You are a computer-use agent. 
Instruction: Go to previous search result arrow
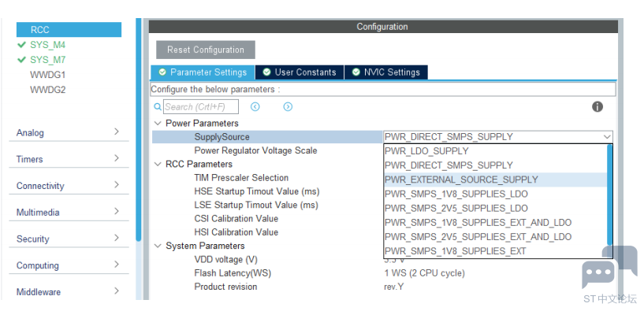[x=255, y=106]
